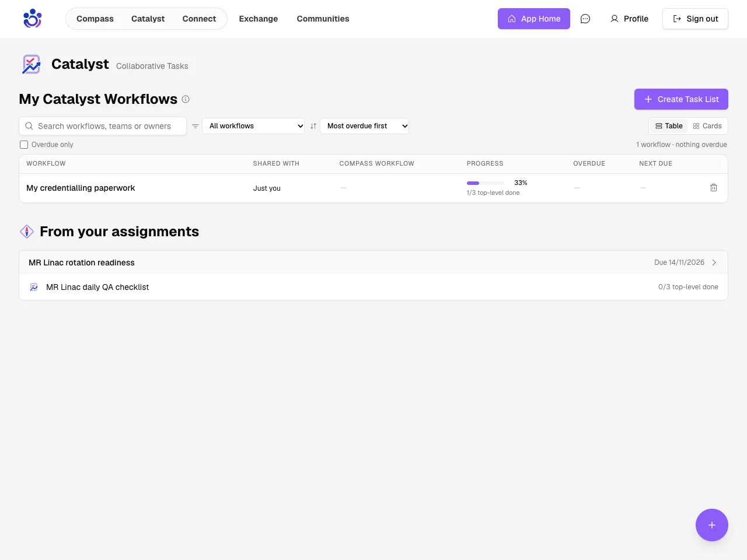Click the Sign out button

click(x=695, y=19)
